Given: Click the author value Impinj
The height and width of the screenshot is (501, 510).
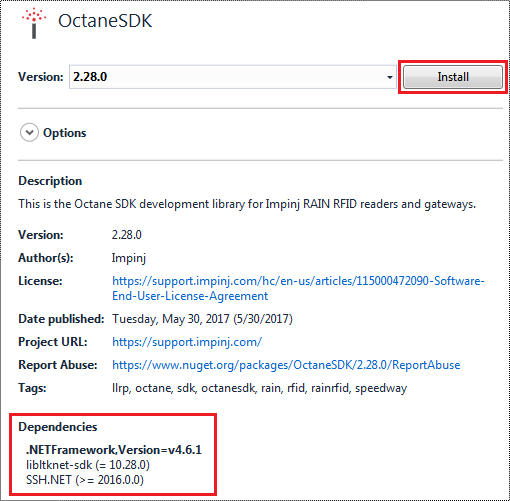Looking at the screenshot, I should [129, 258].
